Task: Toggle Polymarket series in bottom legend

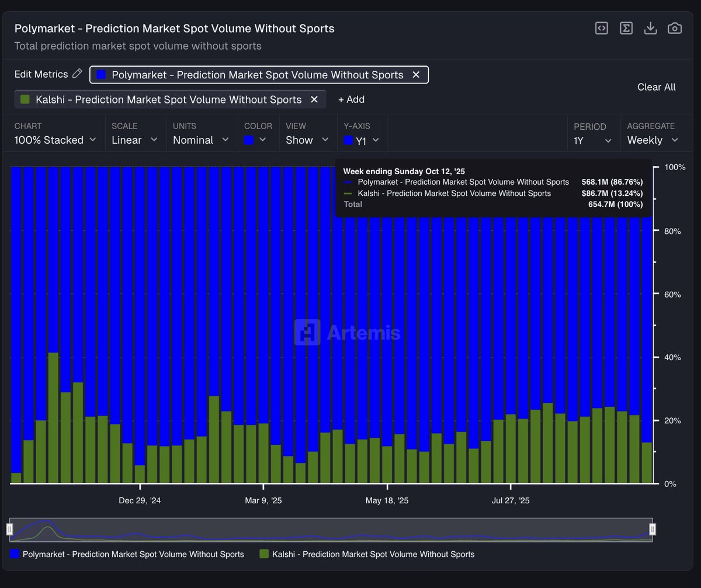Action: click(x=127, y=554)
